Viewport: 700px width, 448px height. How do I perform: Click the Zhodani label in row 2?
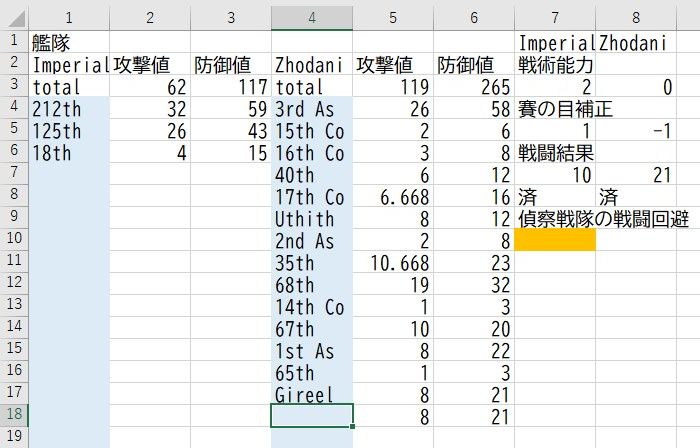tap(312, 64)
